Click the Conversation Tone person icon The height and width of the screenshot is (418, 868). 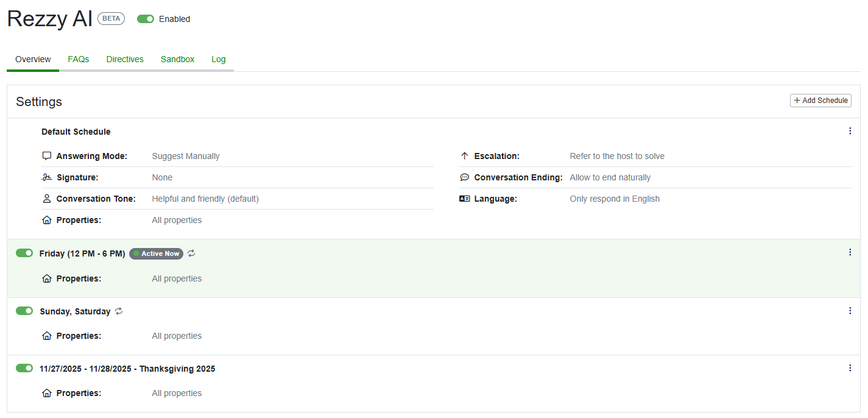coord(47,198)
